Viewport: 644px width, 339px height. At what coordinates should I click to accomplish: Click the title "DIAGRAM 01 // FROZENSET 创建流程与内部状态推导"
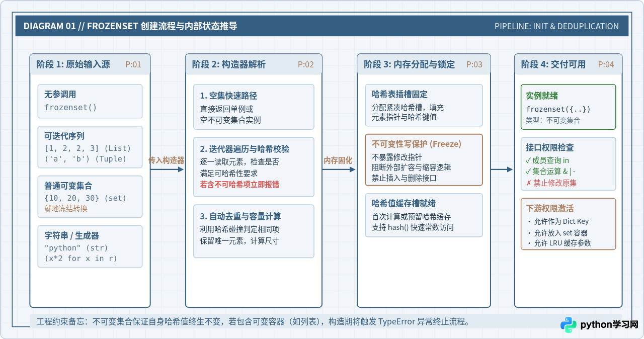point(130,26)
